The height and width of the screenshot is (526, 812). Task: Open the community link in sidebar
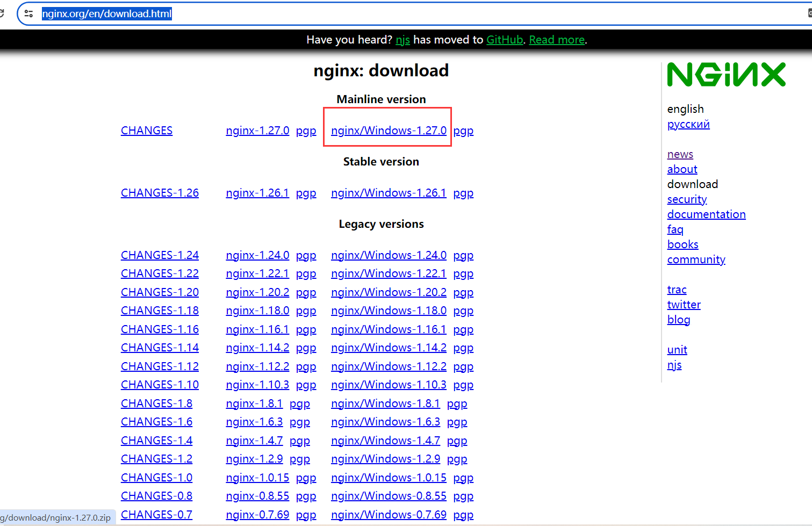[696, 260]
